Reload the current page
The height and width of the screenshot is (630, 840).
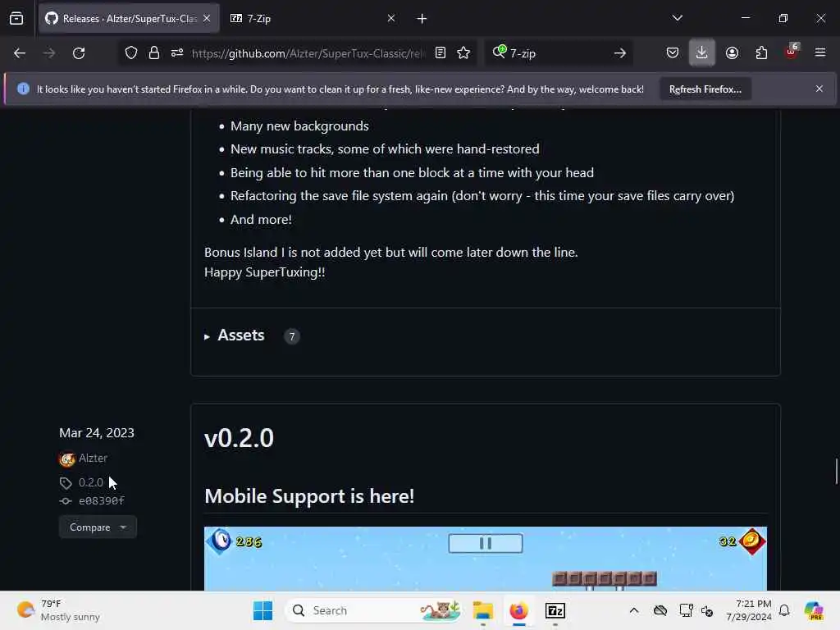[x=79, y=53]
